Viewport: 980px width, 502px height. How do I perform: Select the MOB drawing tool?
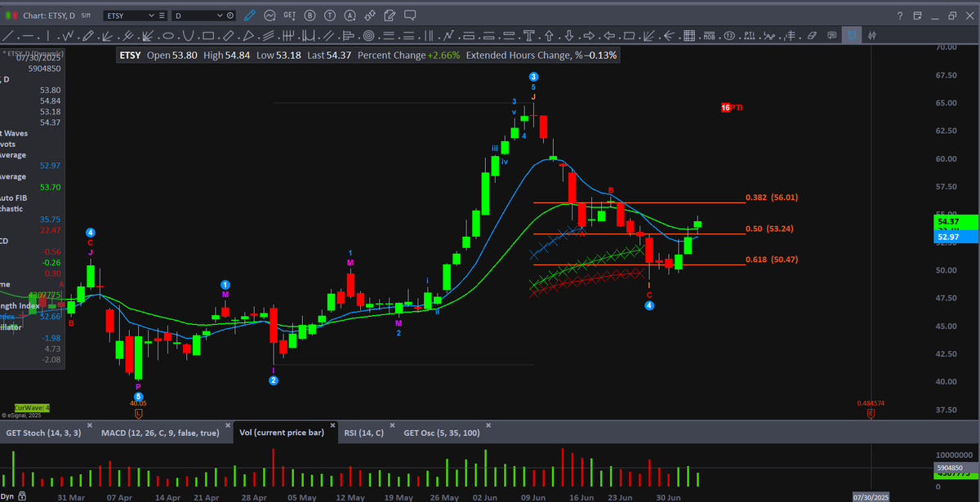(x=709, y=35)
